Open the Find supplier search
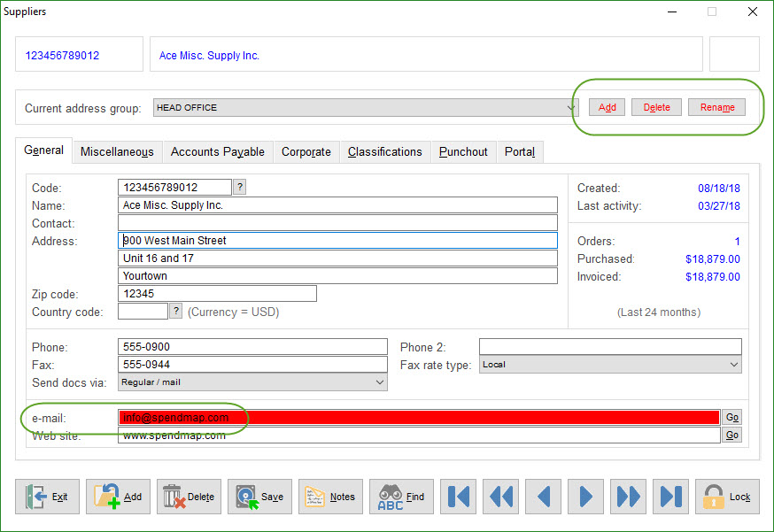Image resolution: width=774 pixels, height=532 pixels. [x=401, y=497]
